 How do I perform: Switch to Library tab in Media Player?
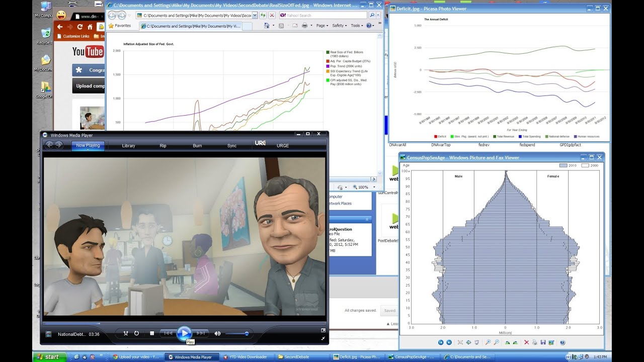tap(128, 146)
